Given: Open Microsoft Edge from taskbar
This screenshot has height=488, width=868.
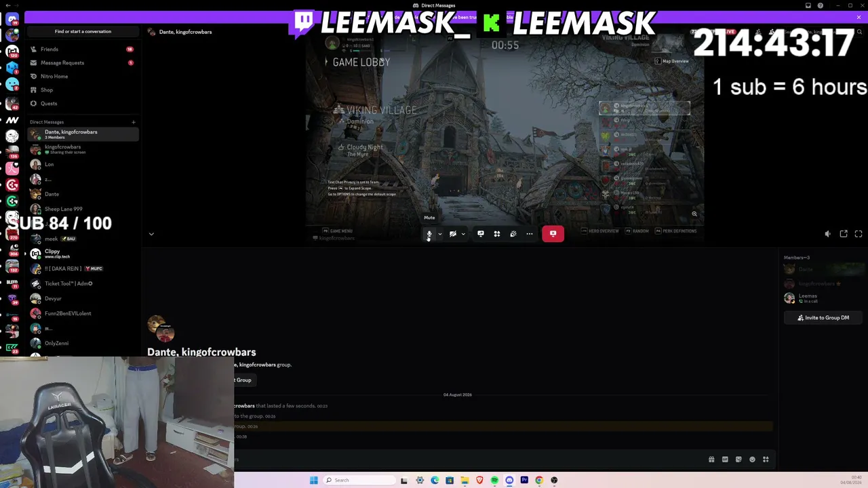Looking at the screenshot, I should [x=435, y=481].
